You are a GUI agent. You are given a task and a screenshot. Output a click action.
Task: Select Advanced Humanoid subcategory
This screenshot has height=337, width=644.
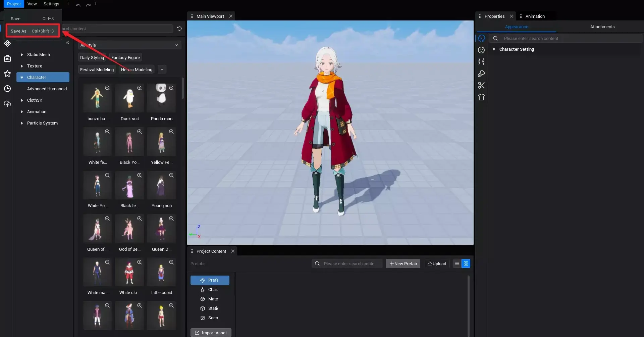pyautogui.click(x=47, y=89)
